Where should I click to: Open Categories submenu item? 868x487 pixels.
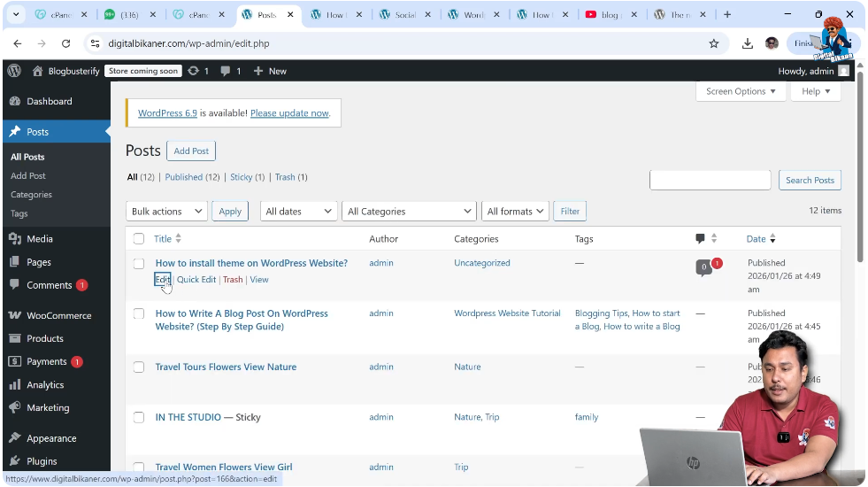coord(31,195)
